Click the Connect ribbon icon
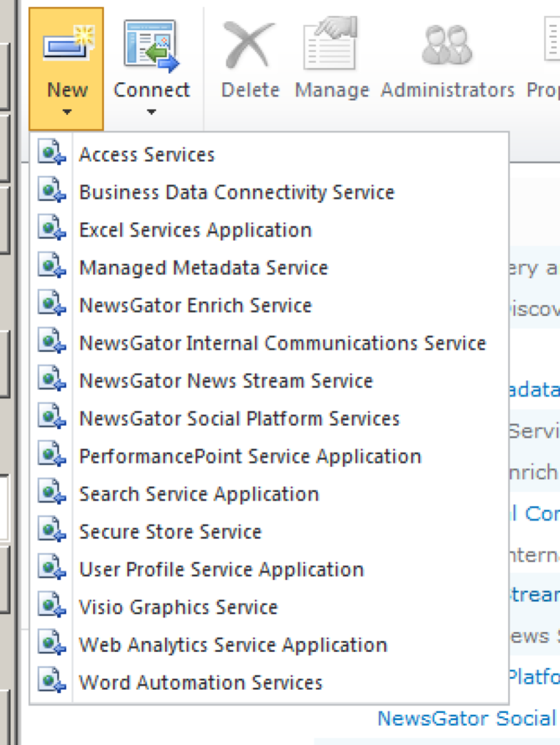The width and height of the screenshot is (560, 745). [x=152, y=46]
